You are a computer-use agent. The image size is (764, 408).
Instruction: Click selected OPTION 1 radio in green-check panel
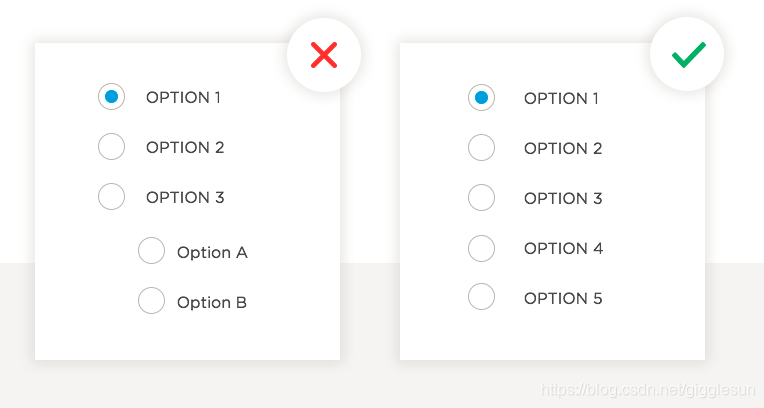point(481,97)
